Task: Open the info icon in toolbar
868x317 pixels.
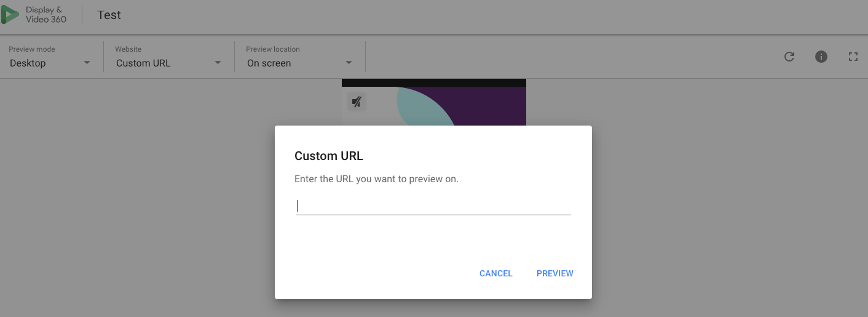Action: (x=821, y=57)
